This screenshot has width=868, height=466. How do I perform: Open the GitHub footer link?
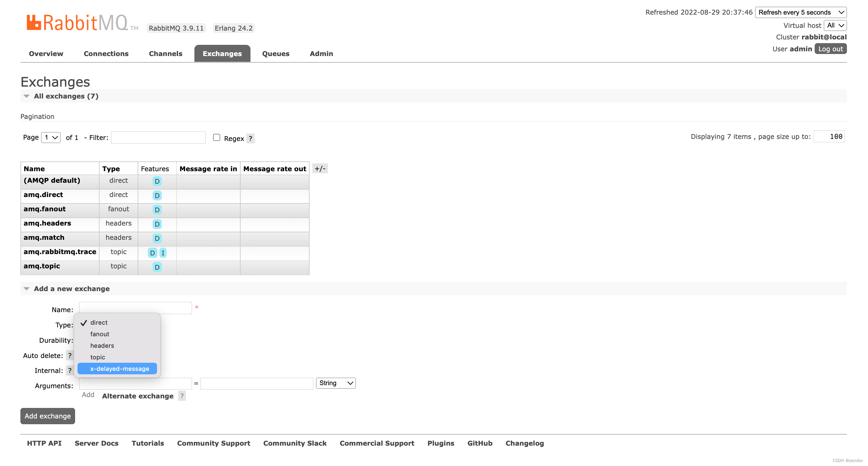click(x=480, y=443)
